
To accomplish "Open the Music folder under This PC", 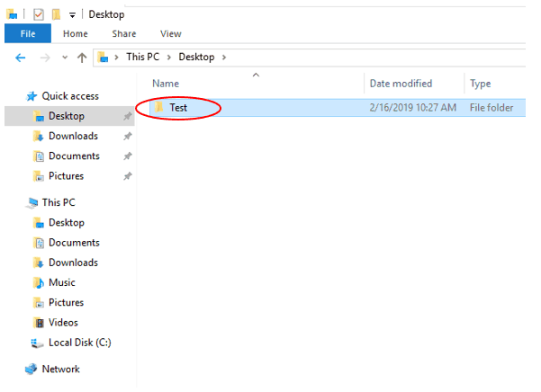I will point(61,282).
